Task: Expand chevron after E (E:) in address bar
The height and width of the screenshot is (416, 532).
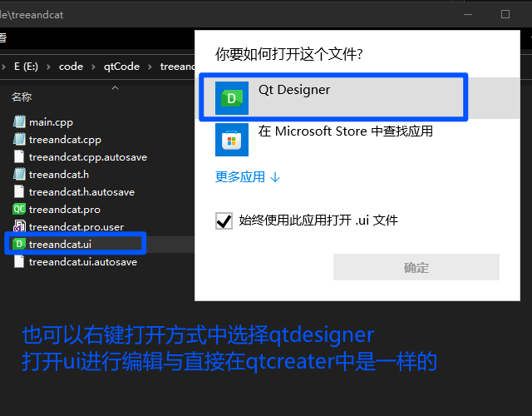Action: point(48,67)
